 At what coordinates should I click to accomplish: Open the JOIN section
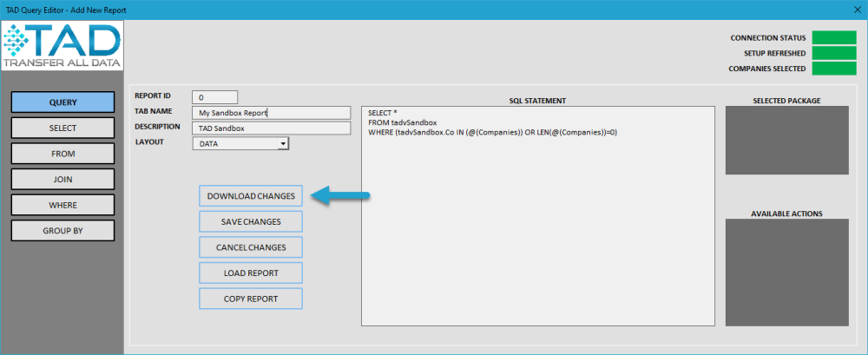point(62,180)
